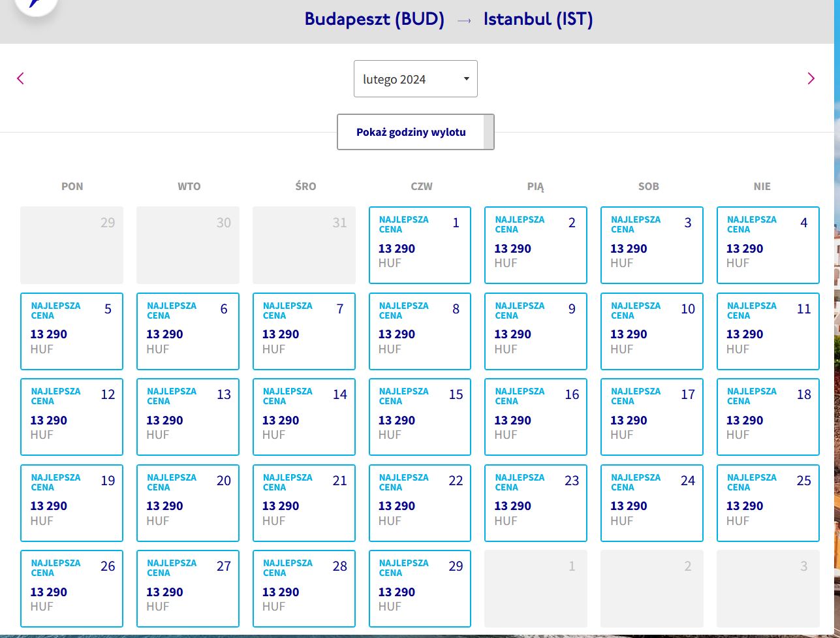This screenshot has width=840, height=638.
Task: Click the ŚRO weekday header
Action: [305, 186]
